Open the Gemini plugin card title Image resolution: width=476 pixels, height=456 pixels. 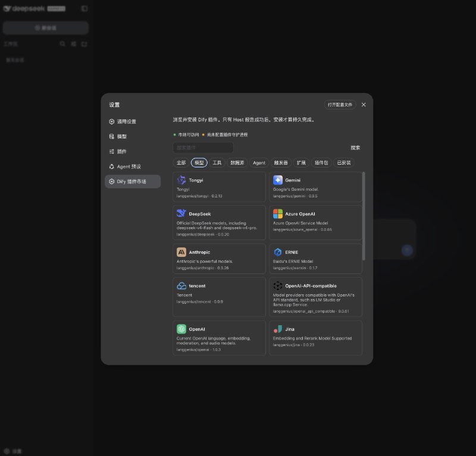tap(293, 180)
